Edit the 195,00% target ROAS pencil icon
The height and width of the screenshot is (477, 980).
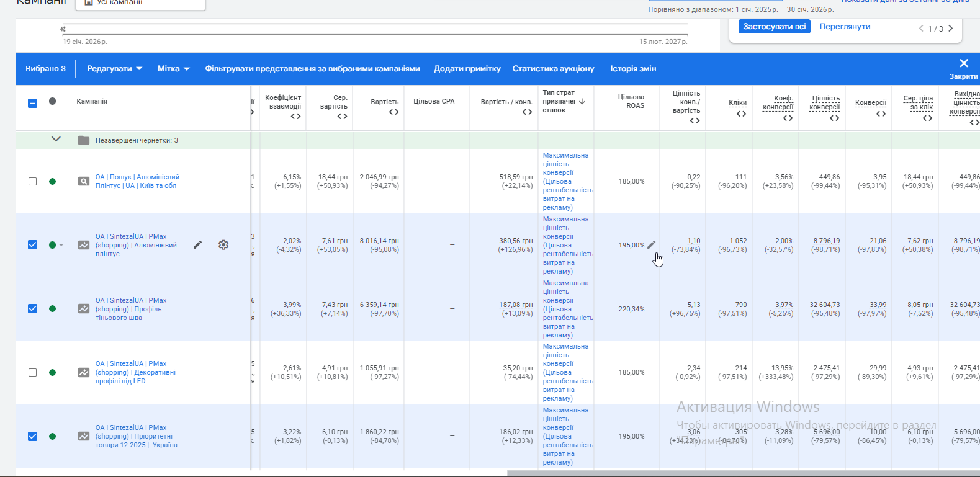coord(651,244)
